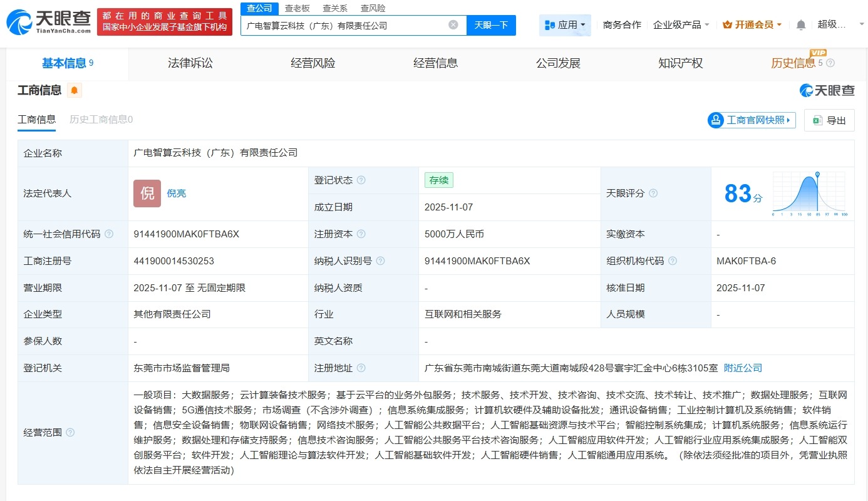
Task: Switch to the 法律诉讼 tab
Action: (x=190, y=63)
